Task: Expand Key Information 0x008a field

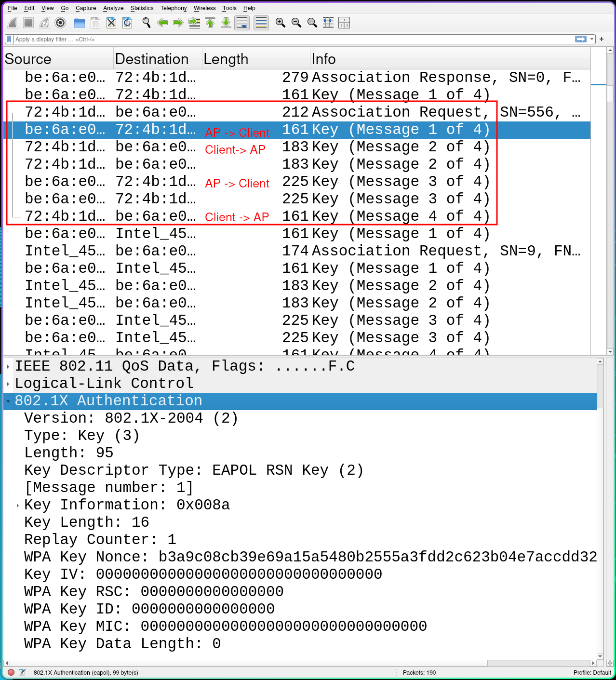Action: 18,506
